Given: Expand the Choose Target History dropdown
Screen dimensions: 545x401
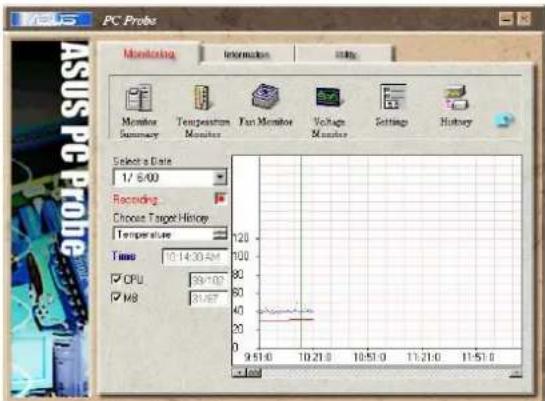Looking at the screenshot, I should (220, 234).
